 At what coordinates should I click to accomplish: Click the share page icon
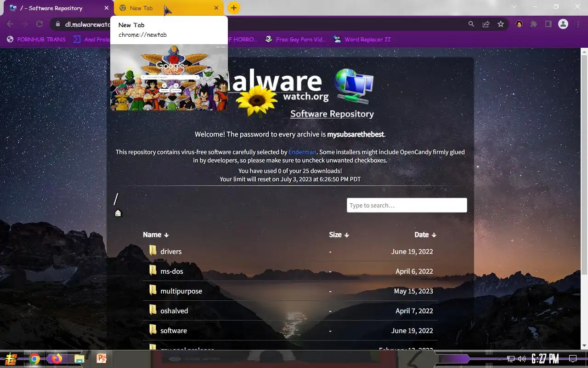[x=486, y=24]
